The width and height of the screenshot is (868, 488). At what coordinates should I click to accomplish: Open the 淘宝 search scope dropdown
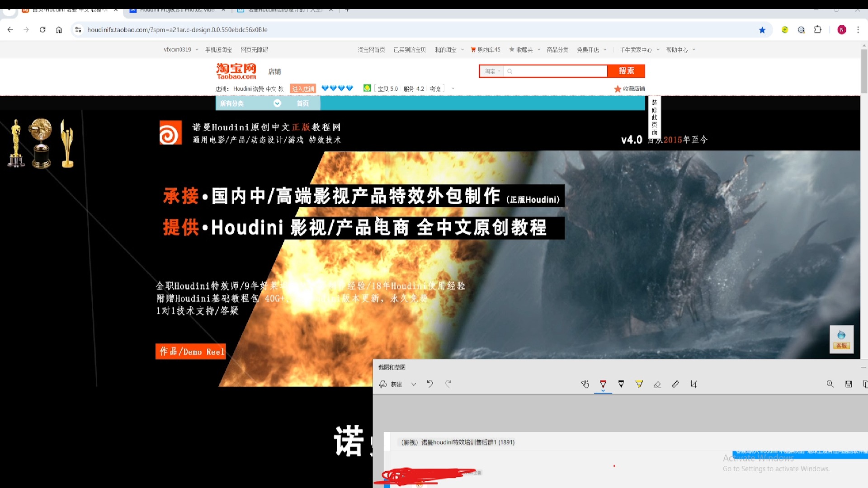(492, 71)
